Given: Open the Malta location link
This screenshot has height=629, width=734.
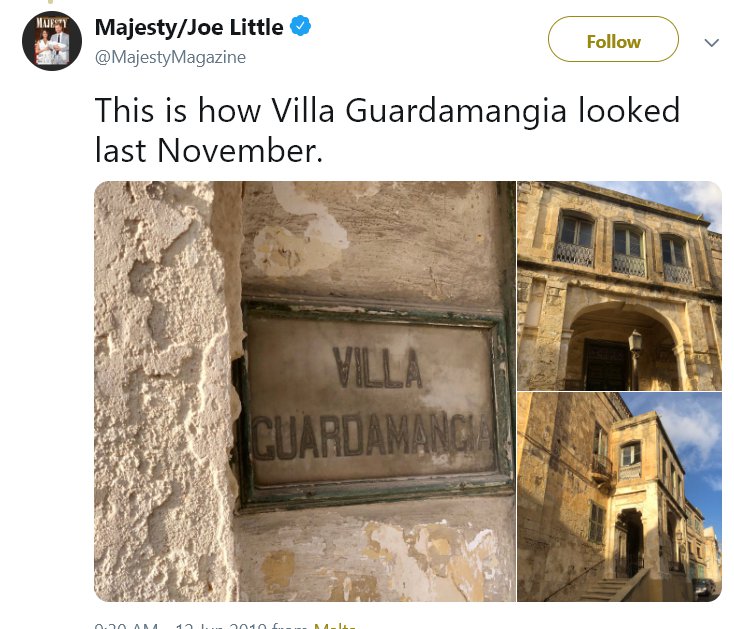Looking at the screenshot, I should click(334, 625).
